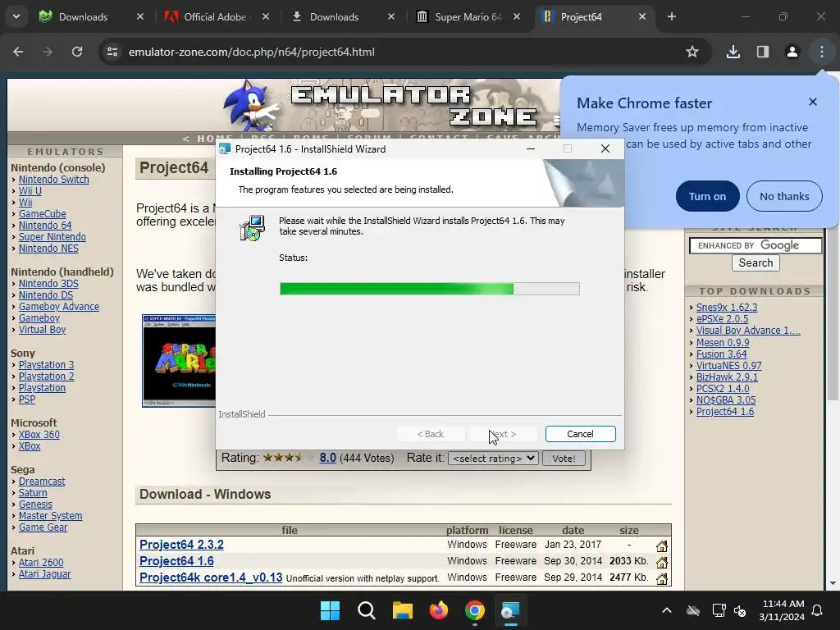The image size is (840, 630).
Task: Click the Super Mario 64 screenshot thumbnail
Action: [179, 361]
